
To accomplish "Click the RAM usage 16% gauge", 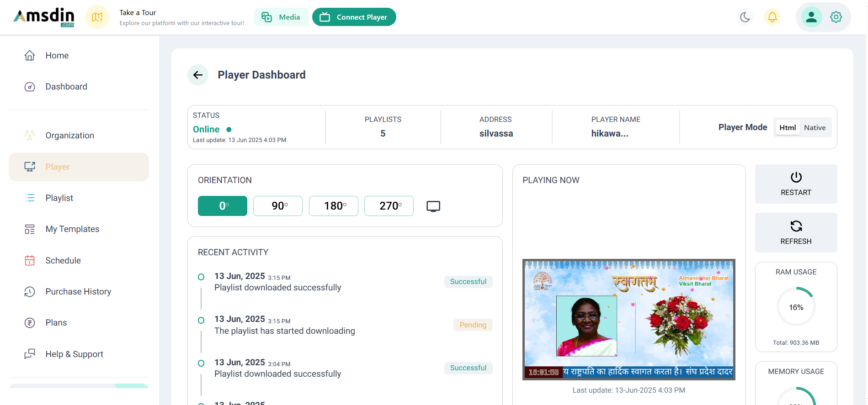I will (x=796, y=306).
